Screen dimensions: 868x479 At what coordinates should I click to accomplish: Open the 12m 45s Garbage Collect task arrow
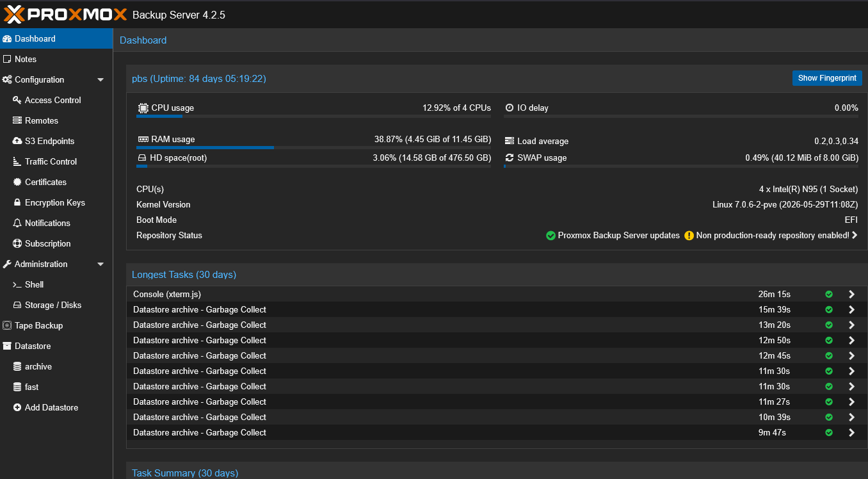851,355
